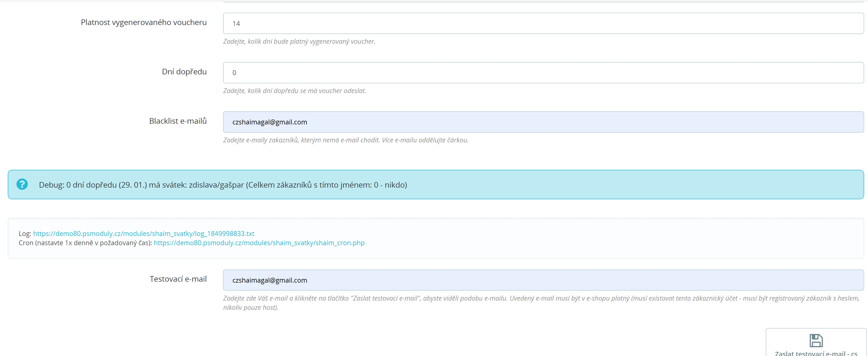This screenshot has height=356, width=868.
Task: Click the "Log:" text label
Action: coord(25,234)
